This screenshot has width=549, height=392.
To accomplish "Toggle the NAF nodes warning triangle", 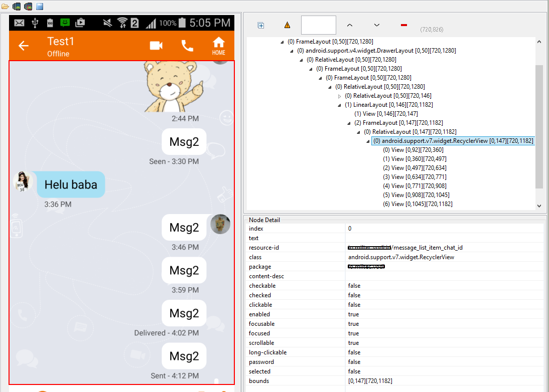I will 287,25.
